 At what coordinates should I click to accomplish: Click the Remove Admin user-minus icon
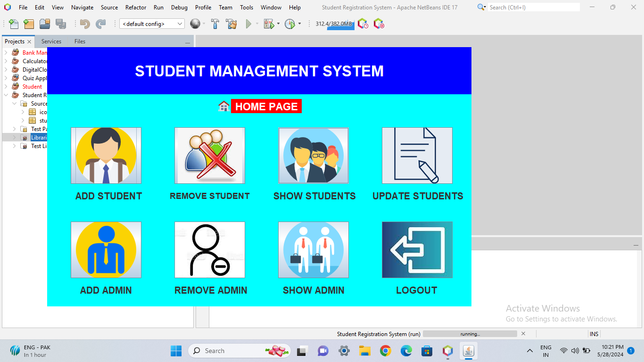click(x=210, y=250)
